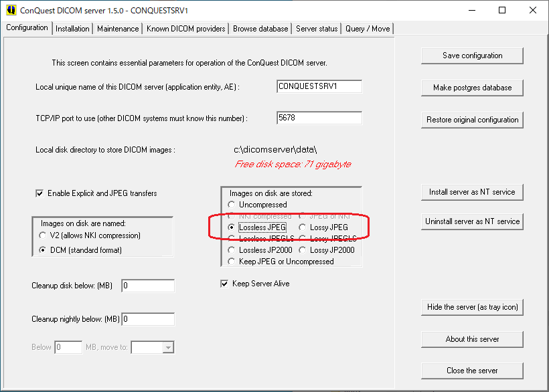Toggle Enable Explicit and JPEG transfers
Image resolution: width=549 pixels, height=392 pixels.
click(x=96, y=193)
